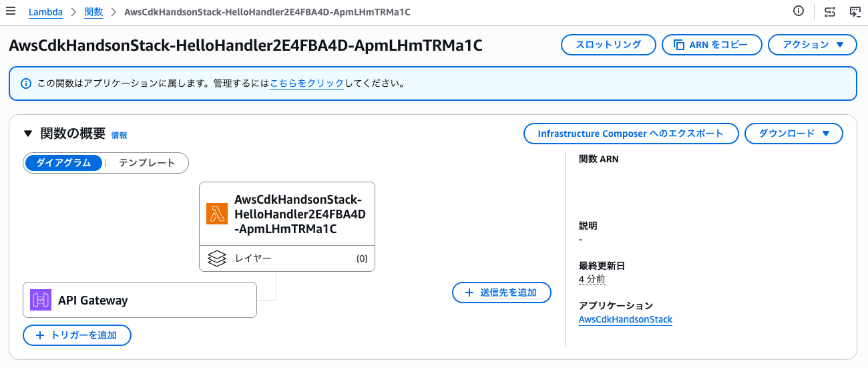Switch to テンプレート view

coord(147,163)
